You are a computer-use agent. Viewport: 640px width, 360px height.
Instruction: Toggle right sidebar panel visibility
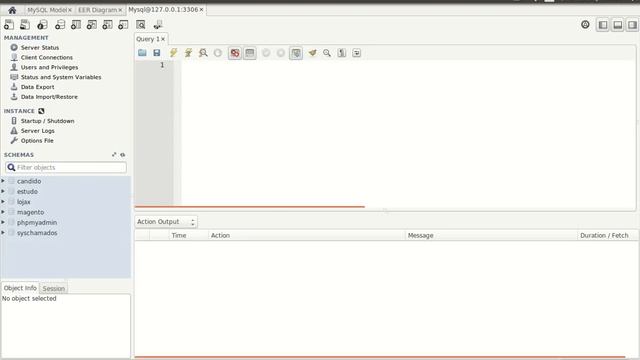(x=632, y=25)
